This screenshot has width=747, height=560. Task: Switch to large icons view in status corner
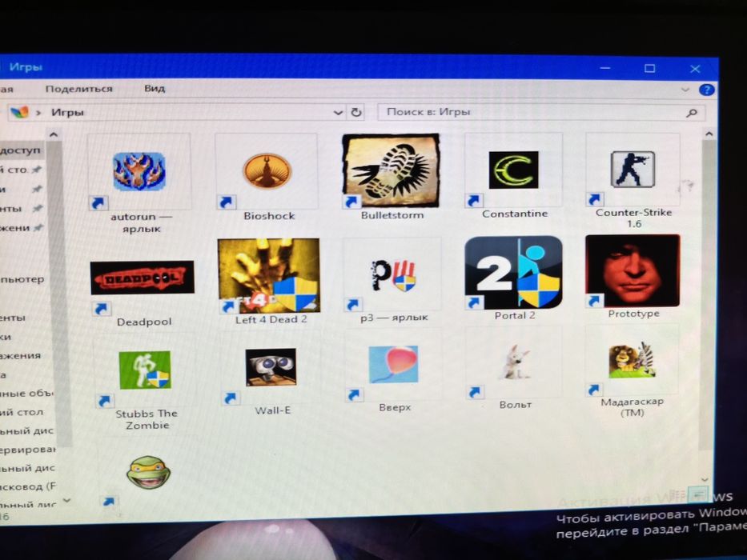698,495
